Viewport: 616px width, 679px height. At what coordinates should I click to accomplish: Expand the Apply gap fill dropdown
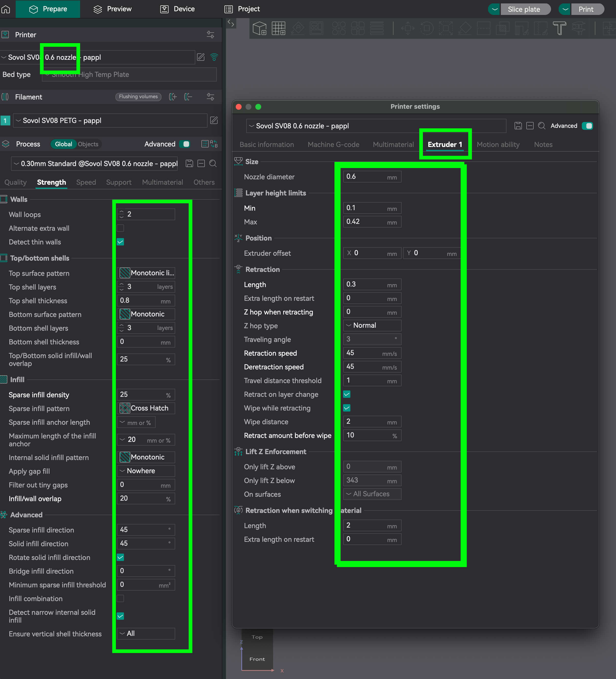point(146,471)
